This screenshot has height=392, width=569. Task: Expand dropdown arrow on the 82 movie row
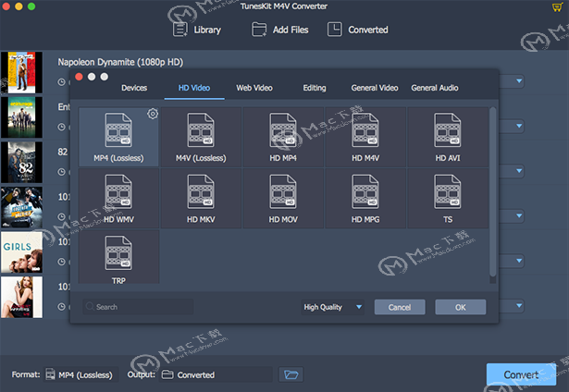(x=519, y=170)
